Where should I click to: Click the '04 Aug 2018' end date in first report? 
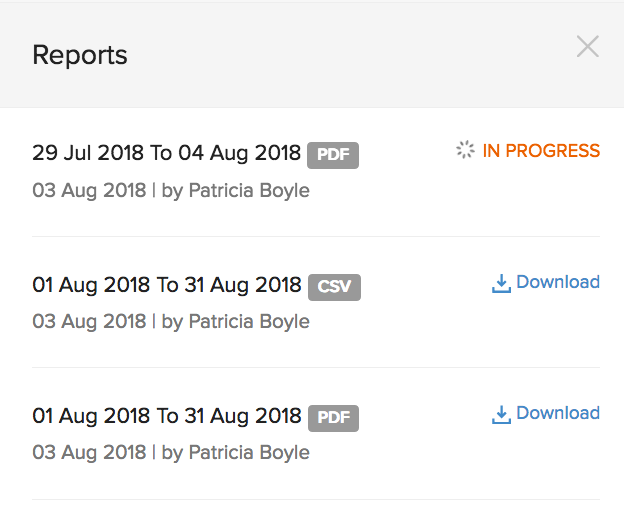click(240, 153)
